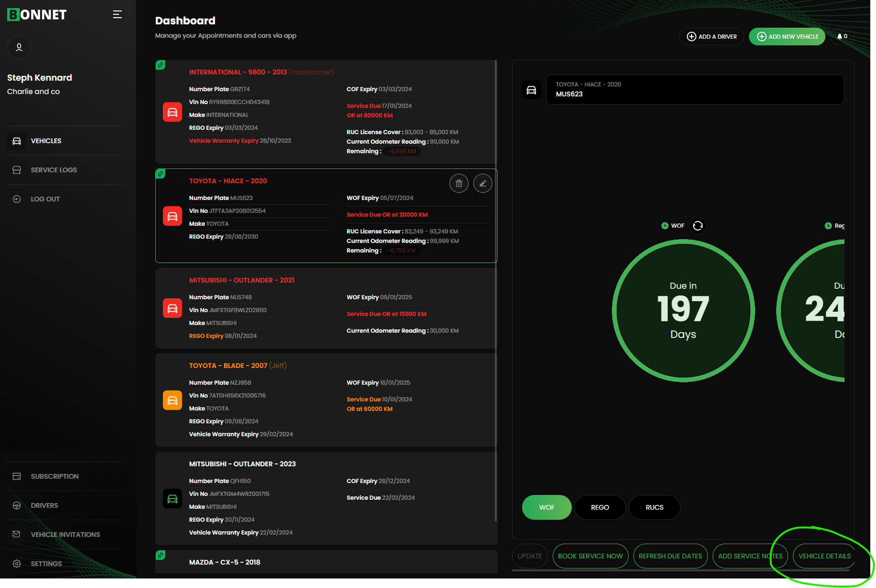Screen dimensions: 876x588
Task: Open Settings from the sidebar
Action: (64, 564)
